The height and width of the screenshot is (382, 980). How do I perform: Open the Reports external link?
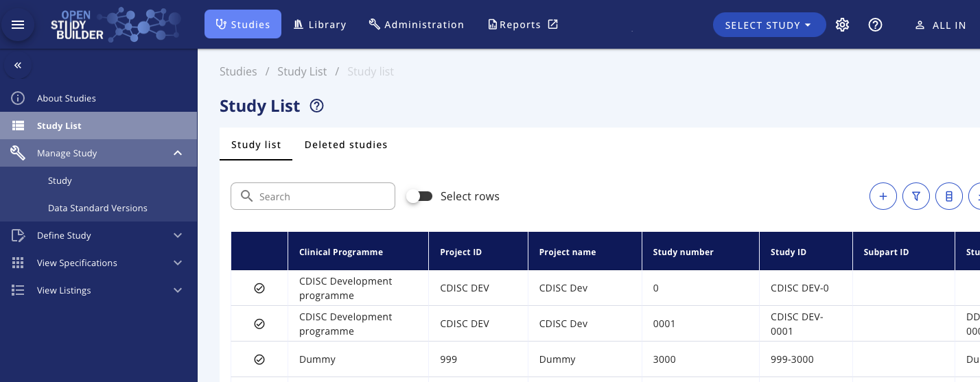click(x=523, y=25)
